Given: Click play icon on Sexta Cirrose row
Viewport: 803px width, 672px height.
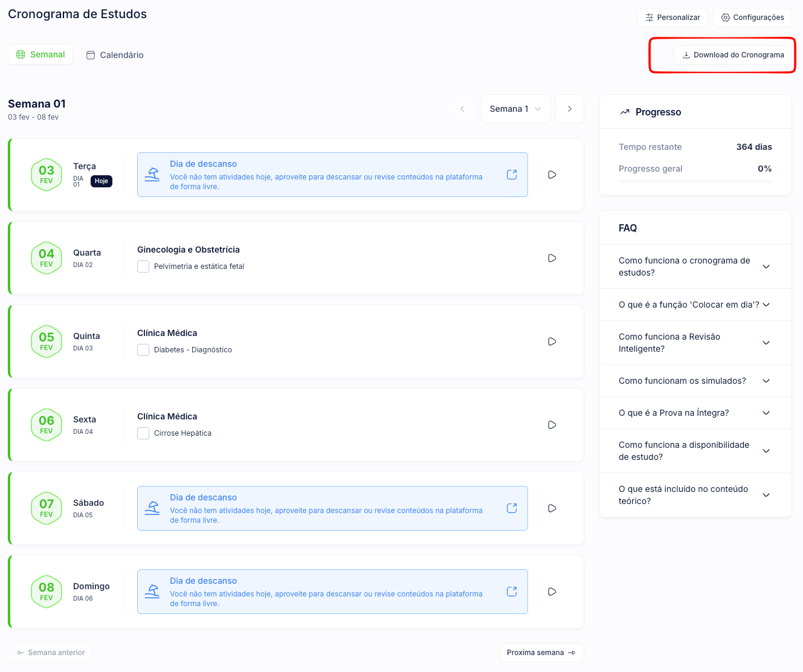Looking at the screenshot, I should [552, 425].
